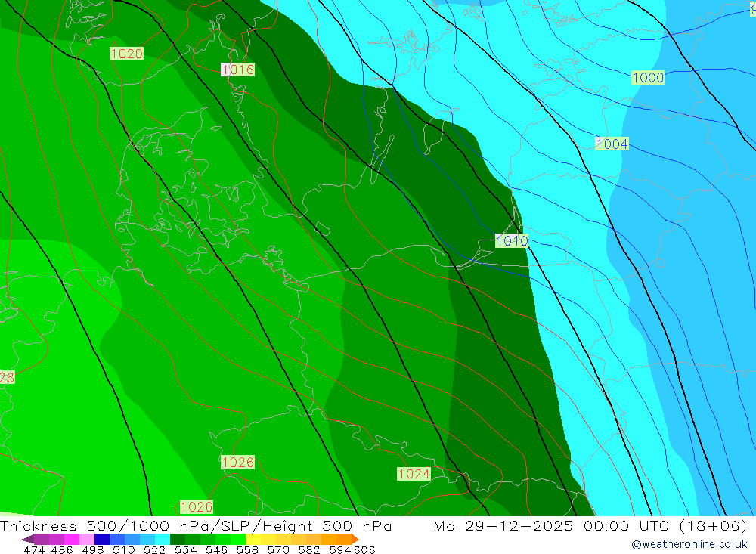This screenshot has width=756, height=554.
Task: Click the legend value 474
Action: tap(34, 549)
